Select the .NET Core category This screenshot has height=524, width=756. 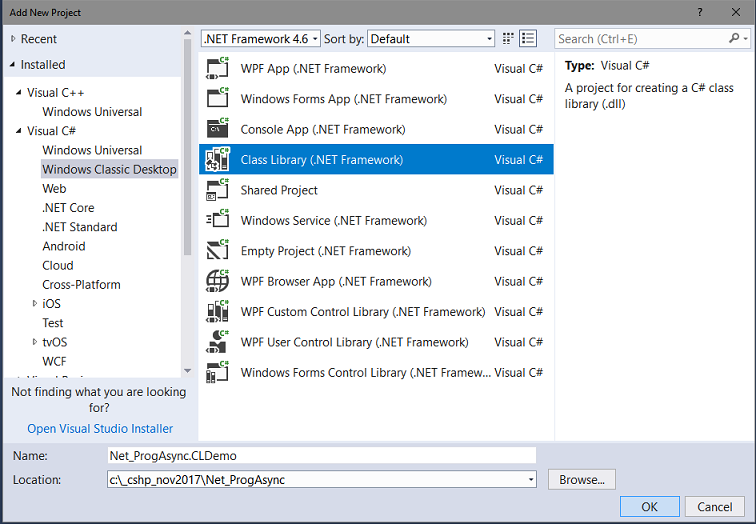click(68, 208)
